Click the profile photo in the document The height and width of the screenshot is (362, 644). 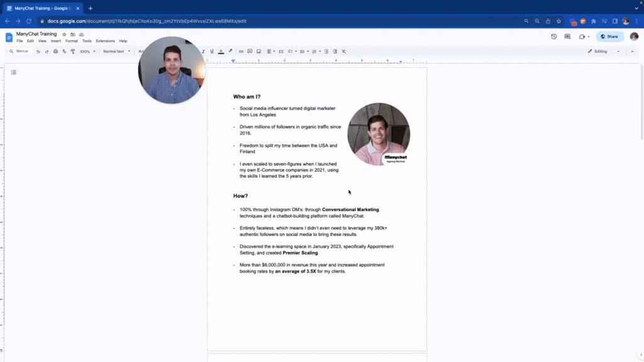tap(379, 134)
